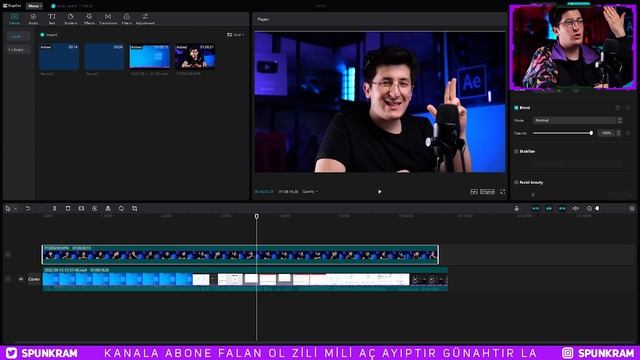Viewport: 640px width, 360px height.
Task: Click the scope icon left of ratio button
Action: point(473,191)
